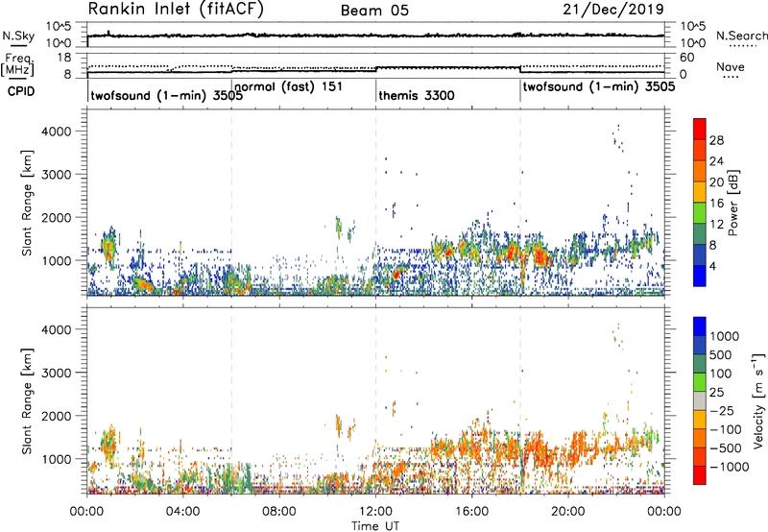
Task: Click the 'CPID' row label
Action: click(x=21, y=91)
